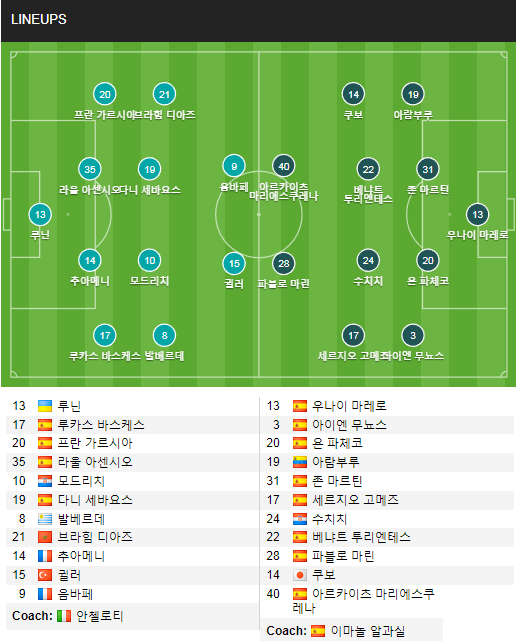Click 브라힘 디아즈 name in list
Screen dimensions: 516x641
(95, 537)
